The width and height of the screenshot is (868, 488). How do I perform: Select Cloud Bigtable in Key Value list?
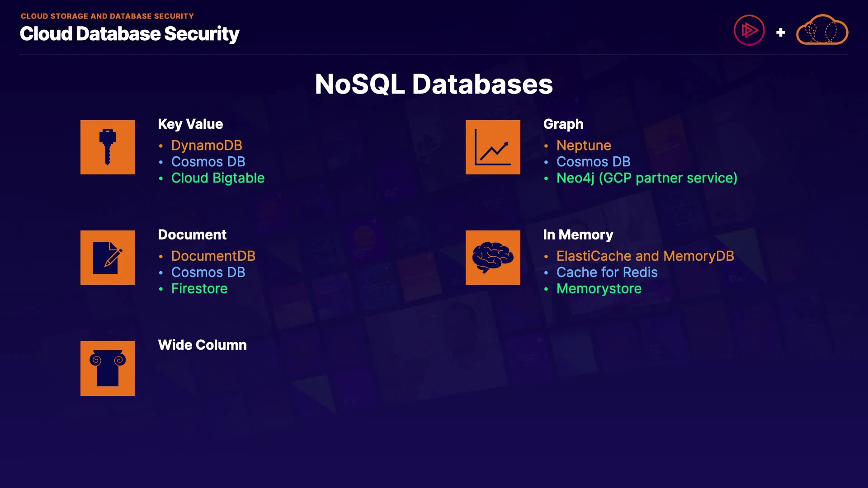coord(217,178)
